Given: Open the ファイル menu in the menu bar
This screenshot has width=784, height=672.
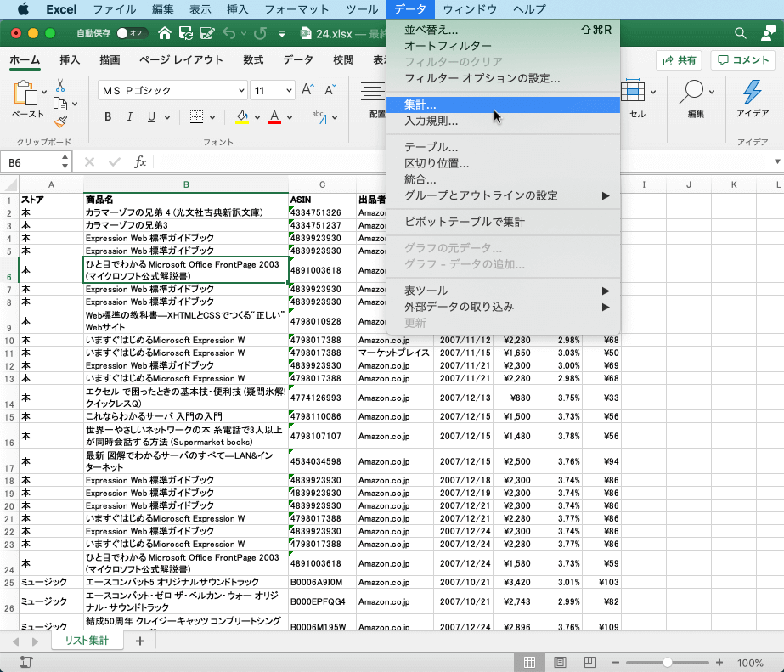Looking at the screenshot, I should (115, 9).
